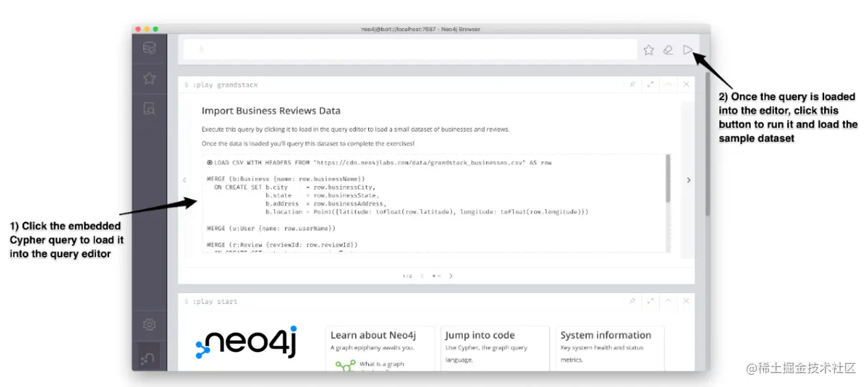Close the :play start frame
This screenshot has width=868, height=387.
tap(686, 301)
